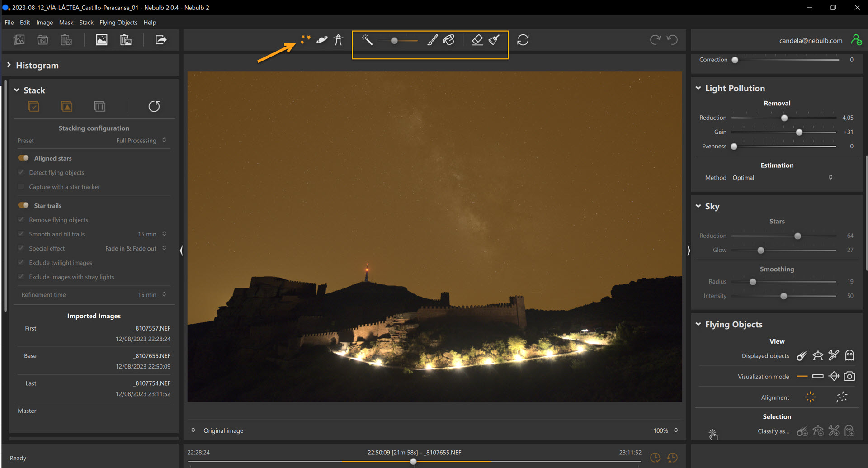Toggle the Star trails switch
Screen dimensions: 868x468
tap(24, 205)
